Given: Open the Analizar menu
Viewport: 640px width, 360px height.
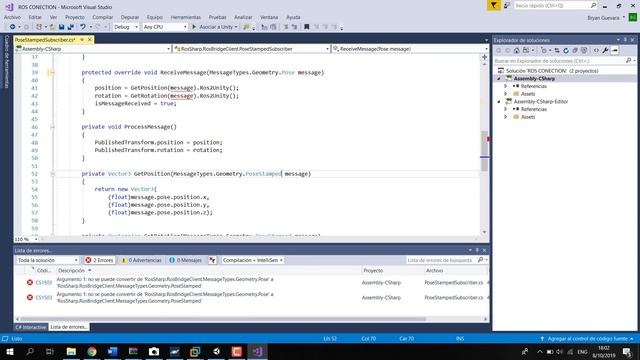Looking at the screenshot, I should click(x=243, y=17).
